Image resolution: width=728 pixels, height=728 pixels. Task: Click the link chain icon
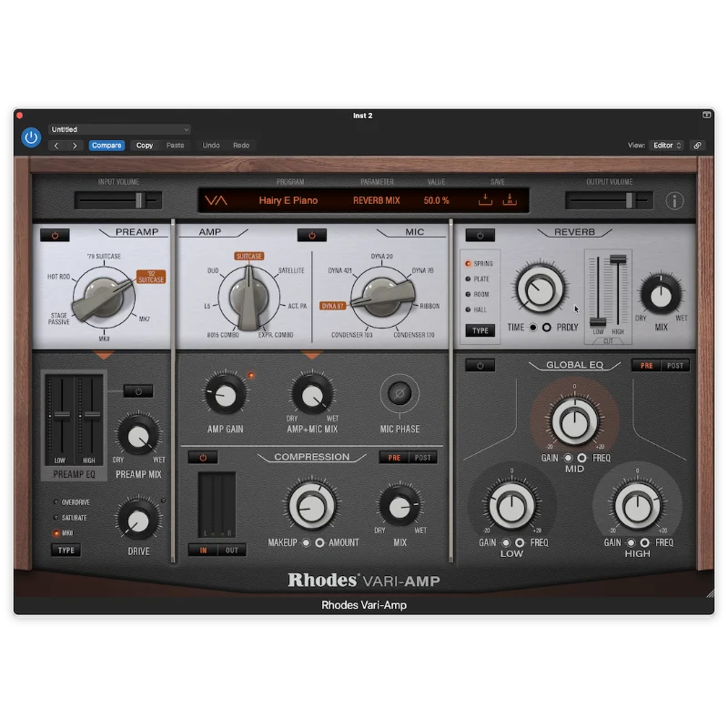(697, 146)
